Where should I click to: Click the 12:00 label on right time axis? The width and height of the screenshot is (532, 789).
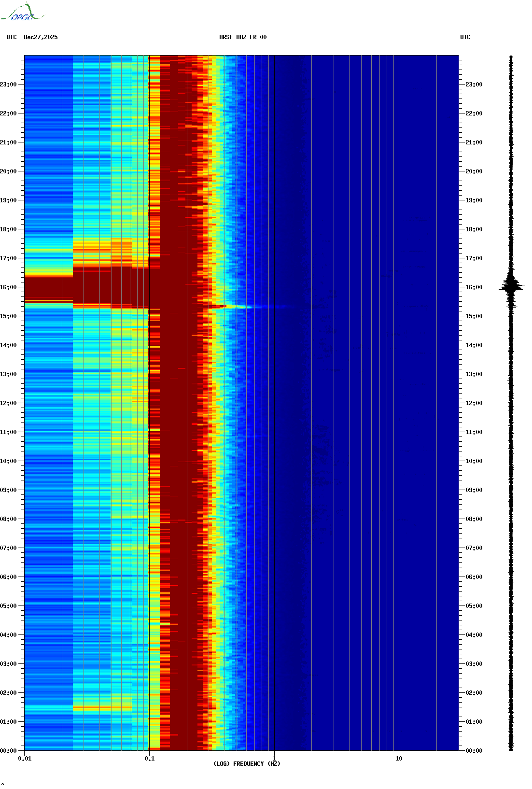474,403
